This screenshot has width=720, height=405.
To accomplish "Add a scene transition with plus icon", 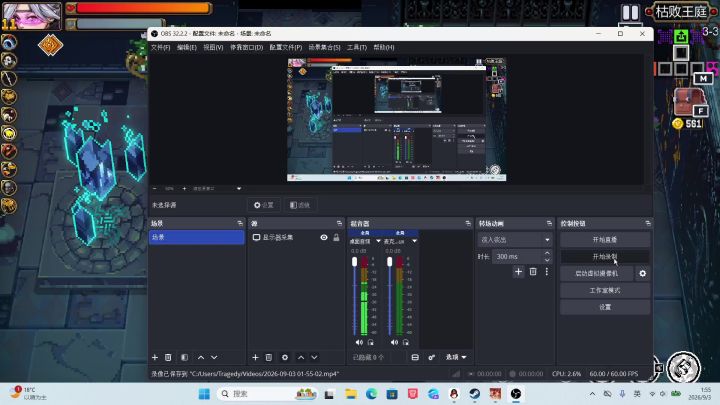I will 518,272.
